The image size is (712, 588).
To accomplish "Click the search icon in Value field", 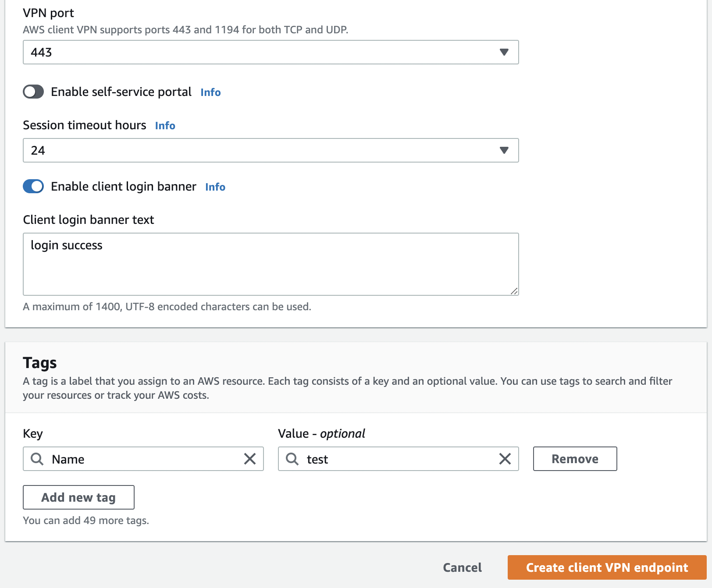I will [x=292, y=459].
